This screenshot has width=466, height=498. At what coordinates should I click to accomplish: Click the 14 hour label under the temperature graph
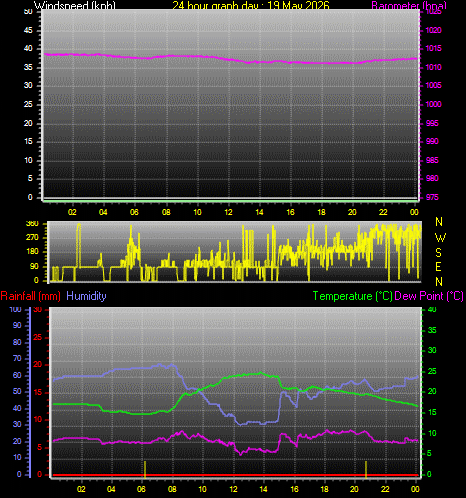click(264, 489)
